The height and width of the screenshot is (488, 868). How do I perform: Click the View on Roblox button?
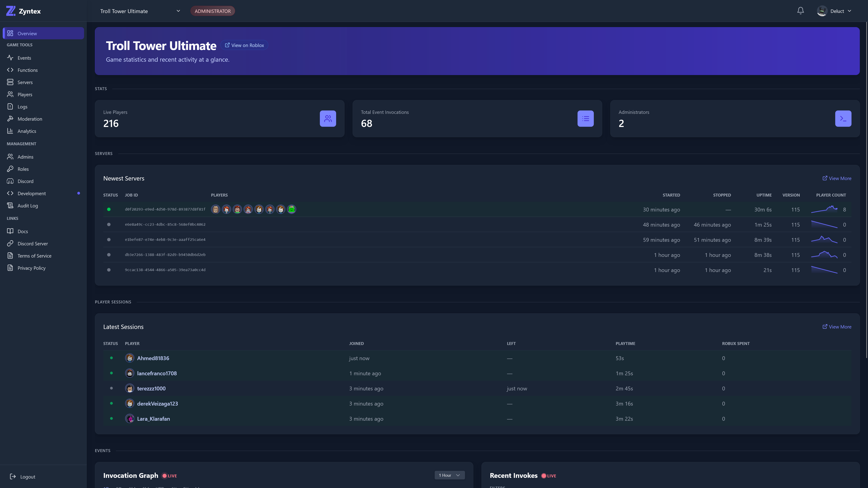coord(244,45)
